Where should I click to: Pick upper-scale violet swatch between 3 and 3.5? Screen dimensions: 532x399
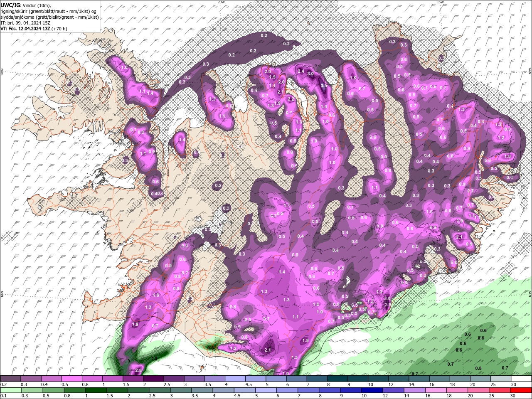tap(194, 379)
